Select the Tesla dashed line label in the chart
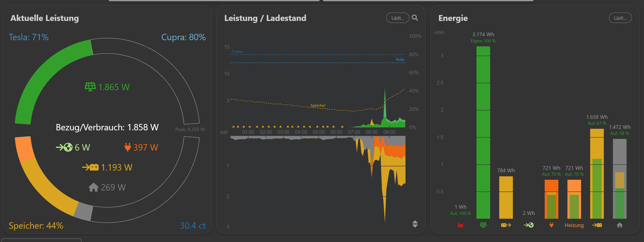The width and height of the screenshot is (644, 242). pos(400,59)
